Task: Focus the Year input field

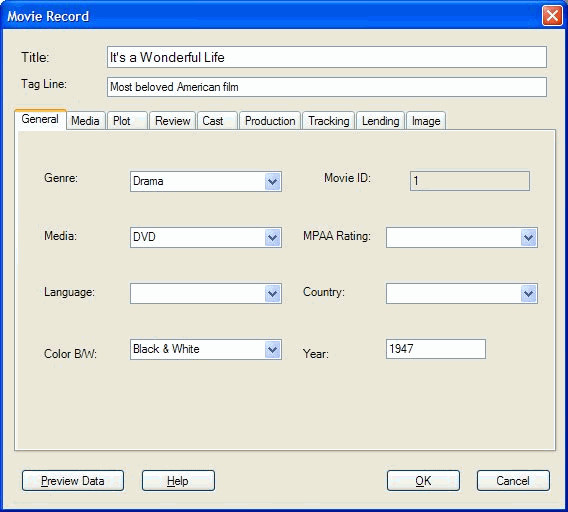Action: click(436, 349)
